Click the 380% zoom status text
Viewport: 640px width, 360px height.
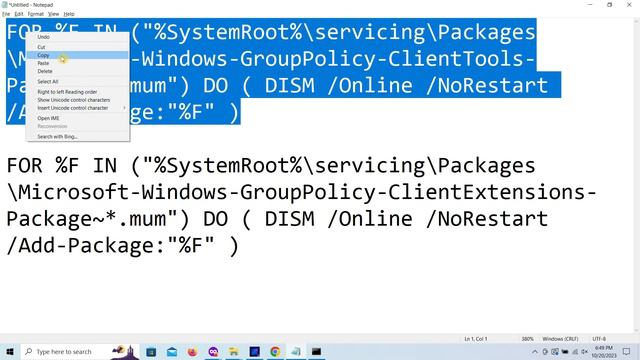[x=527, y=339]
